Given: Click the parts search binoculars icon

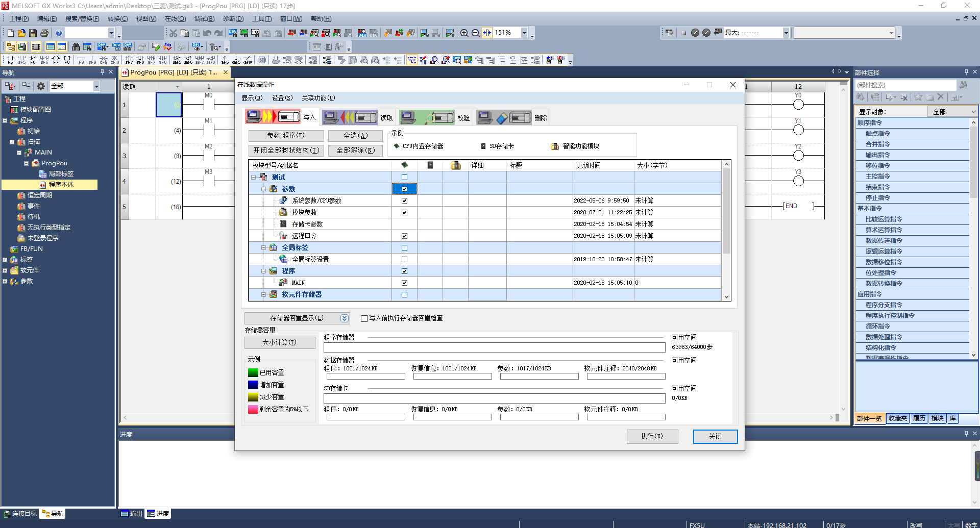Looking at the screenshot, I should point(963,85).
